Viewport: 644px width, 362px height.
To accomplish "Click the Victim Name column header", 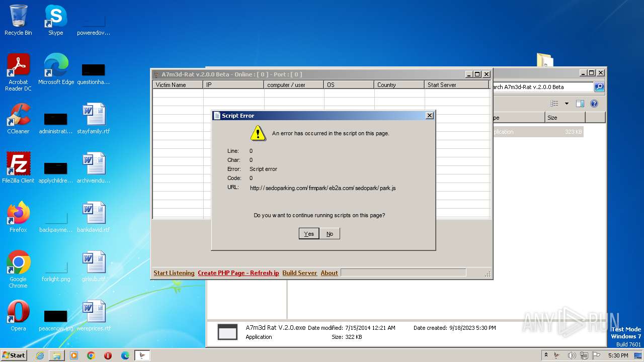I will 178,85.
